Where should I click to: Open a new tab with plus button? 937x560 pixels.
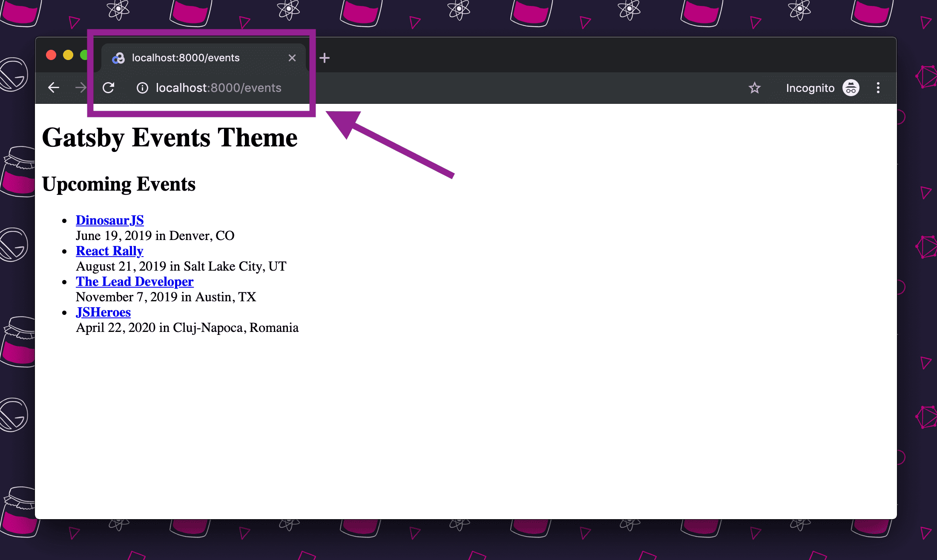click(325, 58)
